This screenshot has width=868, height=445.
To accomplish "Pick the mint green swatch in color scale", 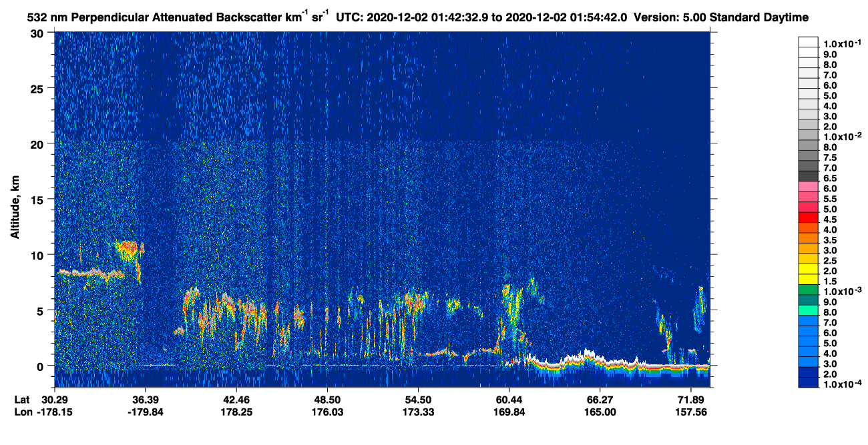I will 808,310.
